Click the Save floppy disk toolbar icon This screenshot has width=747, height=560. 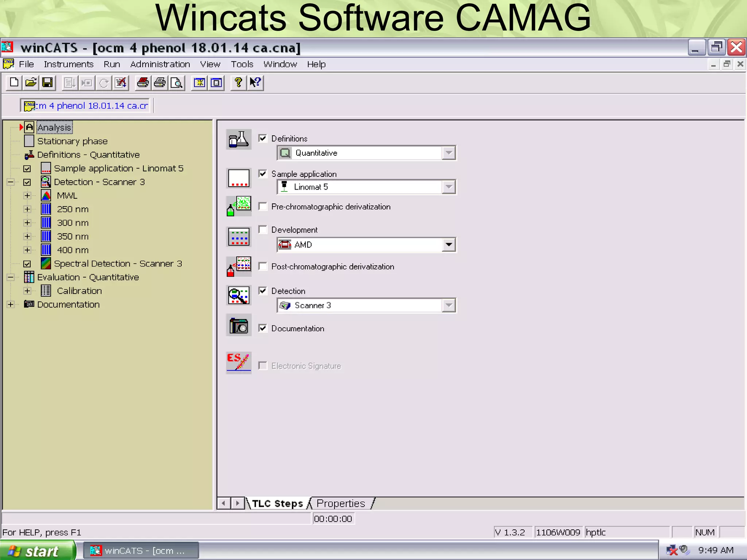click(47, 83)
